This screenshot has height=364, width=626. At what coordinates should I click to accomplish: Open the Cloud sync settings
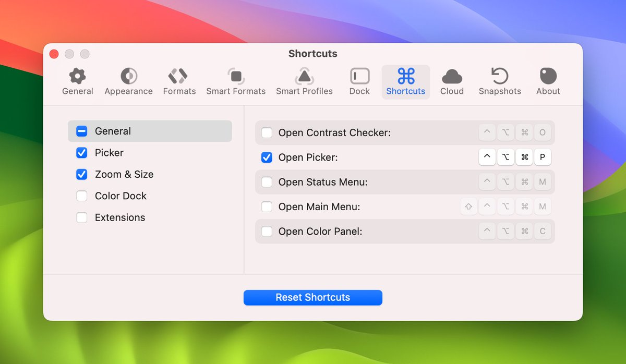tap(452, 81)
